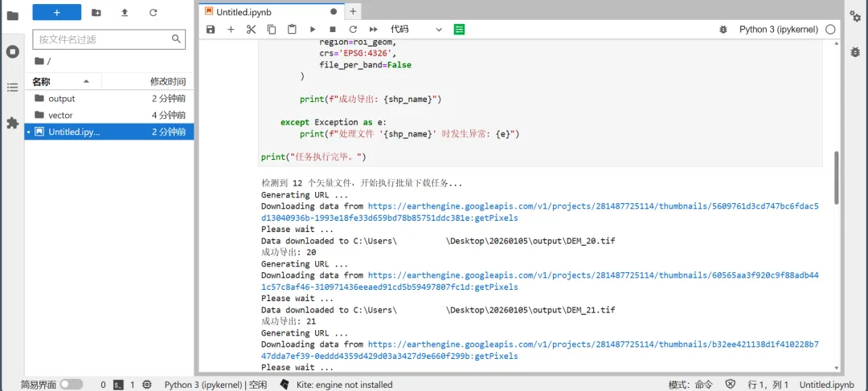The height and width of the screenshot is (391, 868).
Task: Run the selected cell
Action: [312, 30]
